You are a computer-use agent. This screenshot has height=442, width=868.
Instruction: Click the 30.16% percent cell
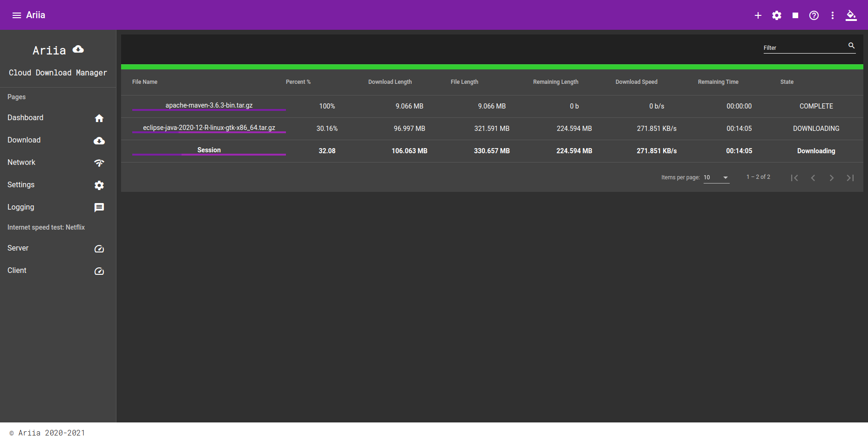(x=327, y=129)
